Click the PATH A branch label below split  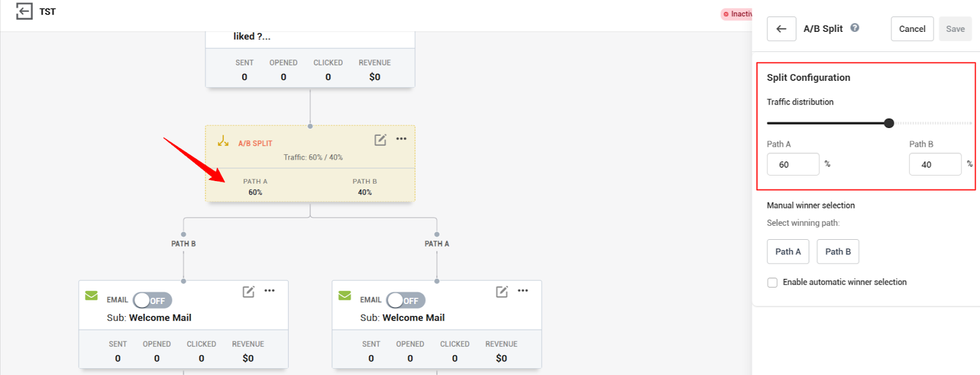pos(437,243)
